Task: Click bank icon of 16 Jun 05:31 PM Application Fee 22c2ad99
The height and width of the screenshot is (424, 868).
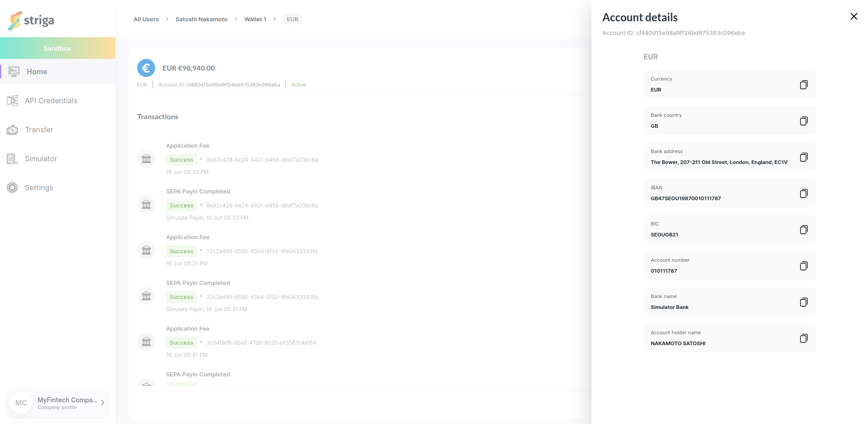Action: click(146, 250)
